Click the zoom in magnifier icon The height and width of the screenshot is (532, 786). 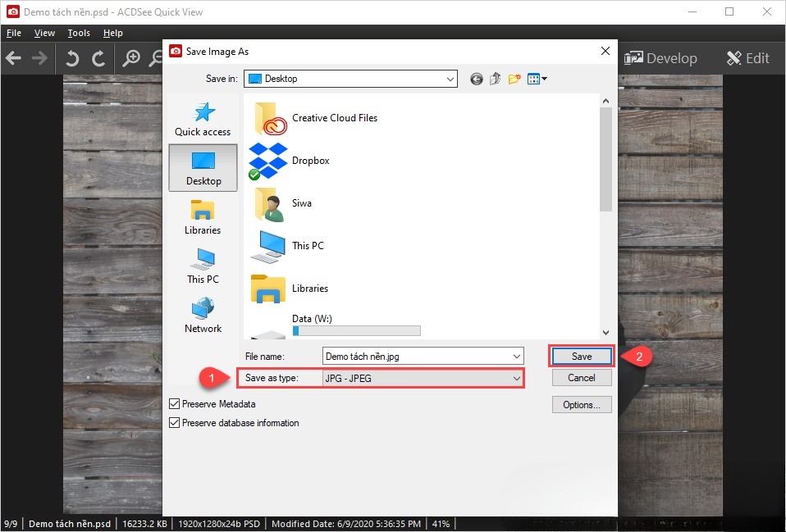130,58
